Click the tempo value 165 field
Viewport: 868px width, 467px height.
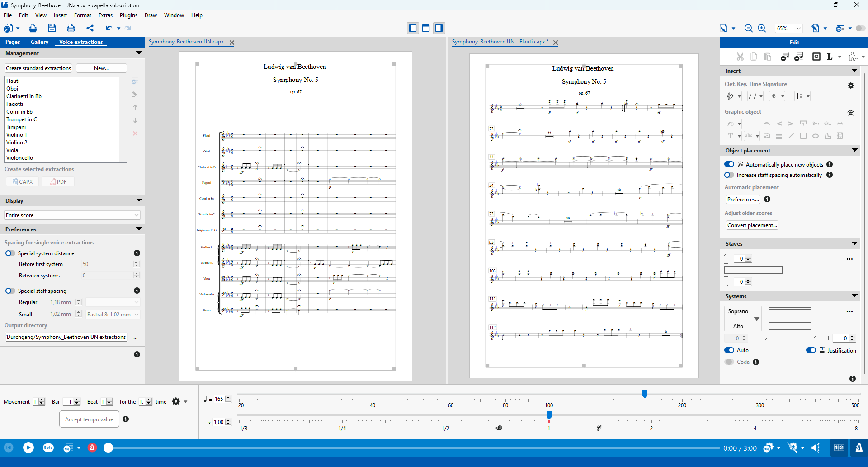click(219, 399)
